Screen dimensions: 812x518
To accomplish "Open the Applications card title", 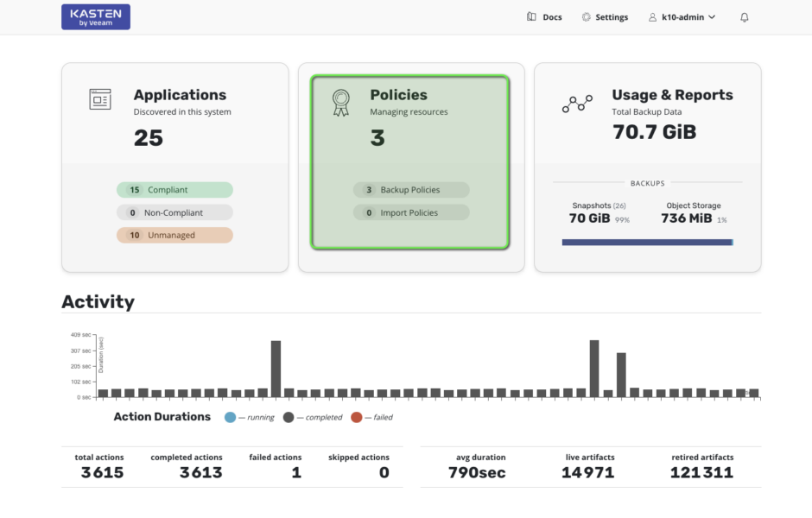I will point(180,95).
